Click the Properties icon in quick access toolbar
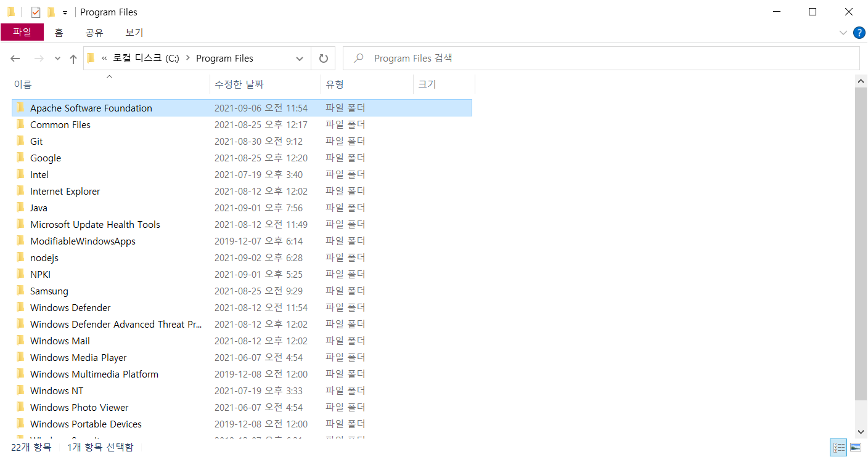The height and width of the screenshot is (457, 868). pyautogui.click(x=36, y=12)
